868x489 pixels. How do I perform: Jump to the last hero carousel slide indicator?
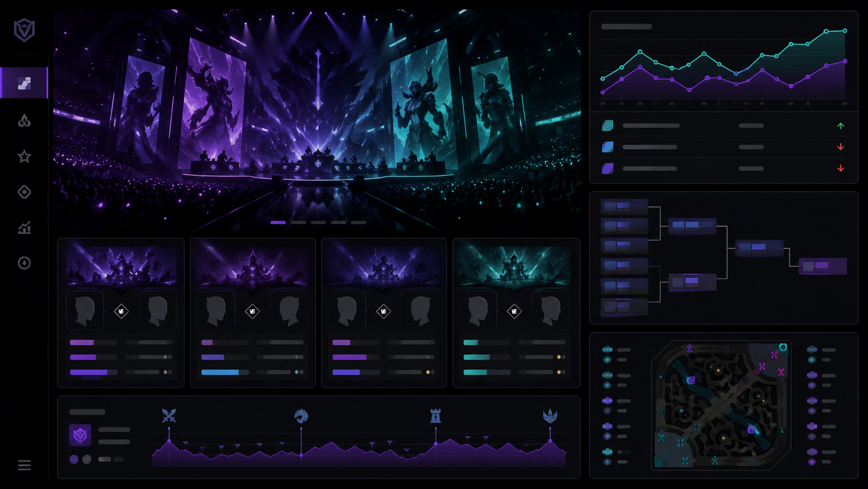tap(359, 222)
